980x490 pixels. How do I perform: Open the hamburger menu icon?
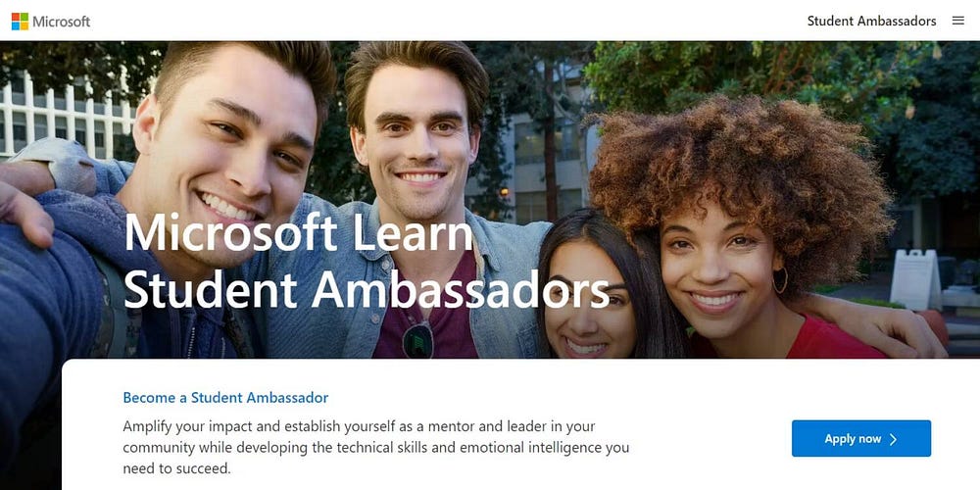[x=958, y=21]
